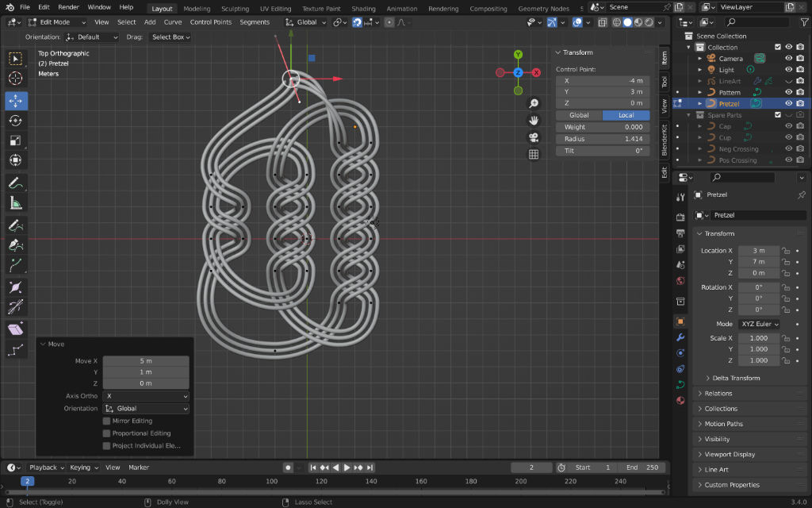Enable Proportional Editing checkbox
Screen dimensions: 812x508
pyautogui.click(x=107, y=433)
